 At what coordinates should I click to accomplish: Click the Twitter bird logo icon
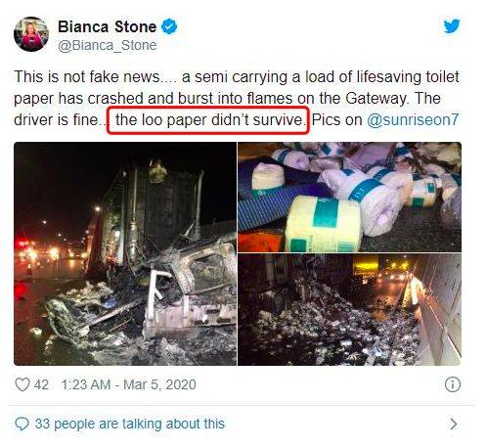(x=452, y=26)
